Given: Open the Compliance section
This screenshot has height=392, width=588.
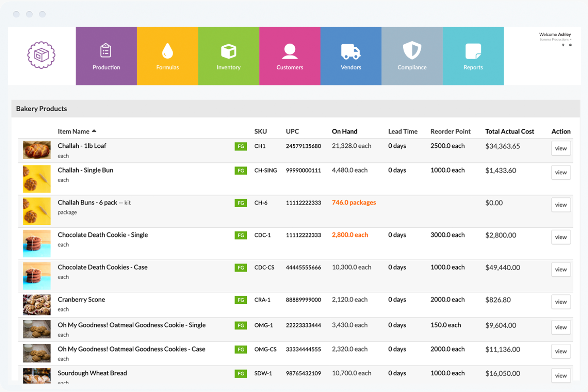Looking at the screenshot, I should (412, 56).
